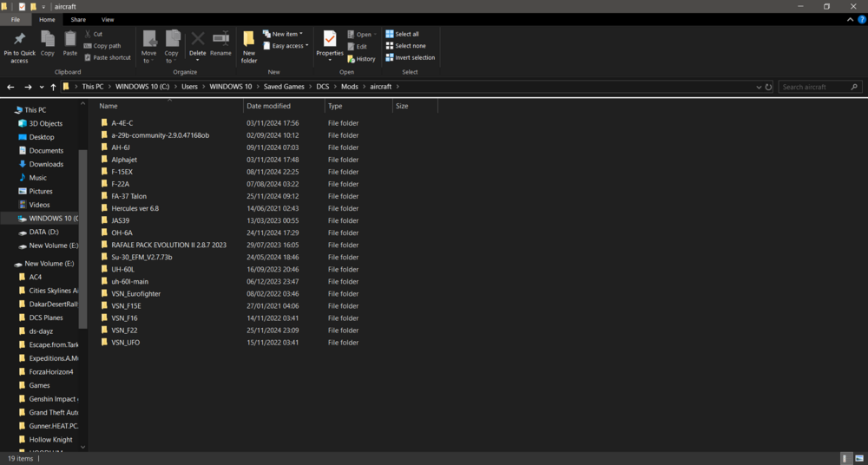Click the Copy to icon
The image size is (868, 465).
pyautogui.click(x=172, y=39)
